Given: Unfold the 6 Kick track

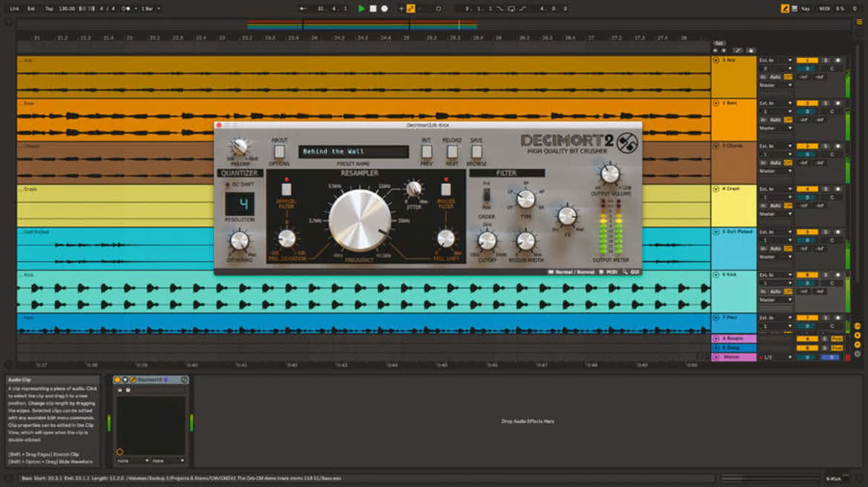Looking at the screenshot, I should coord(716,274).
